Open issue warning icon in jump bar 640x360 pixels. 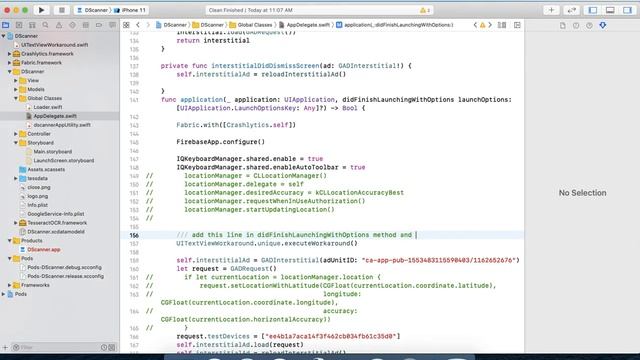482,25
